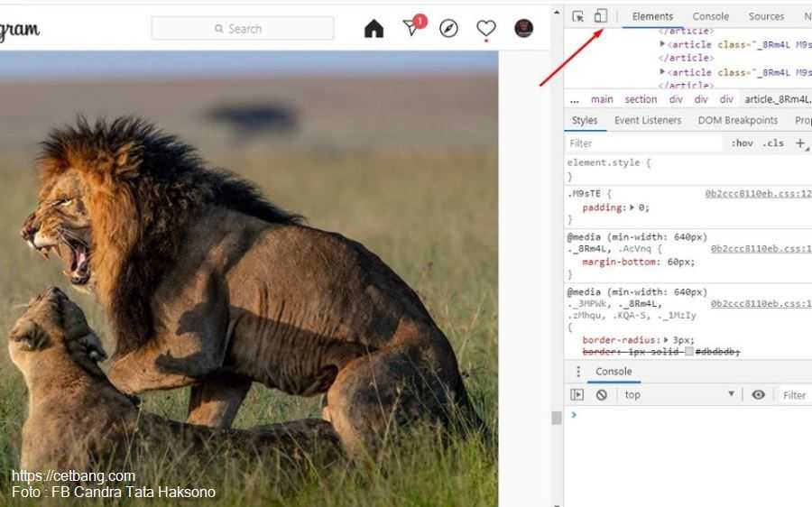Open the DOM Breakpoints tab
Screen dimensions: 812x507
pos(737,120)
